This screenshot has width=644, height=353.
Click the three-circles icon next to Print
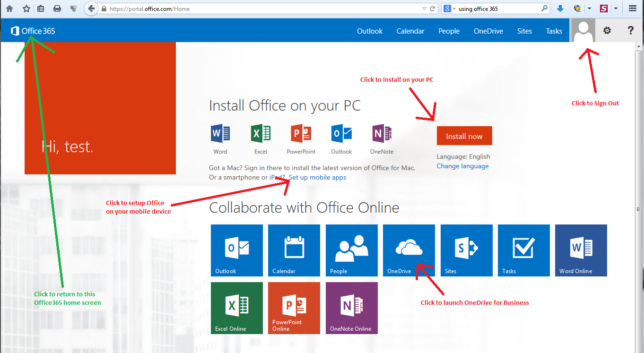(x=73, y=9)
